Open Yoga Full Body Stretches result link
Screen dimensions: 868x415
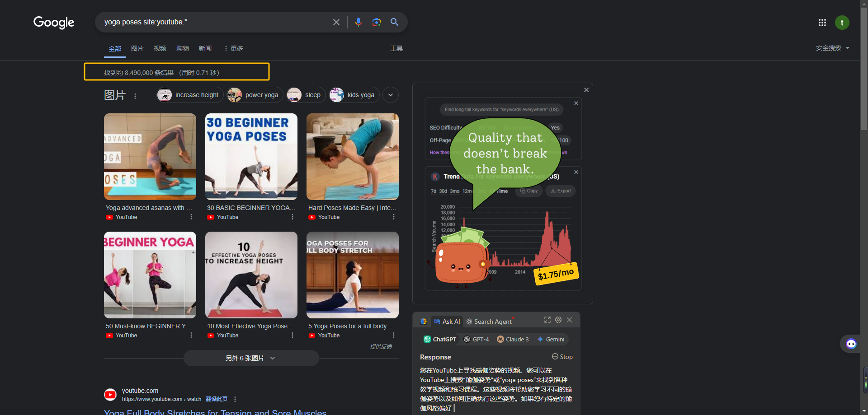click(215, 412)
